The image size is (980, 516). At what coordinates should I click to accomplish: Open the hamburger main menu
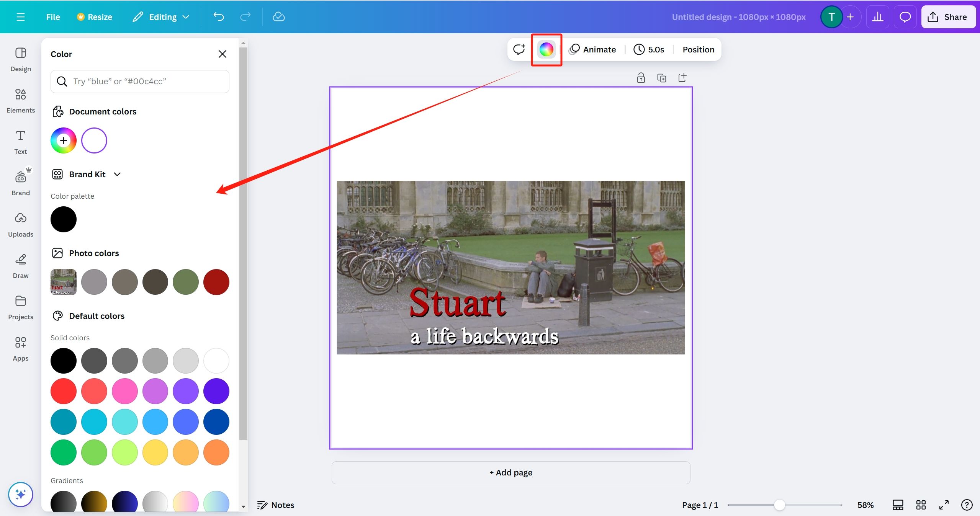click(21, 17)
